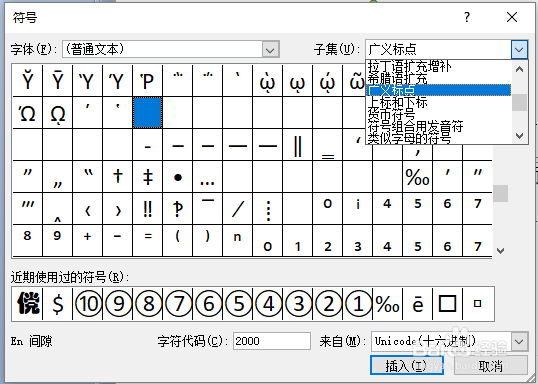The width and height of the screenshot is (538, 384).
Task: Pick large white square □ from recent symbols
Action: [447, 304]
